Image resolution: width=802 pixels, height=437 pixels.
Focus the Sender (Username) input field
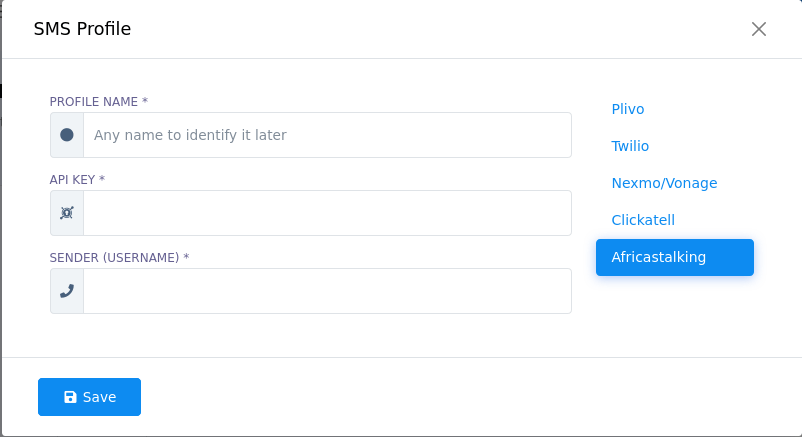pyautogui.click(x=327, y=291)
